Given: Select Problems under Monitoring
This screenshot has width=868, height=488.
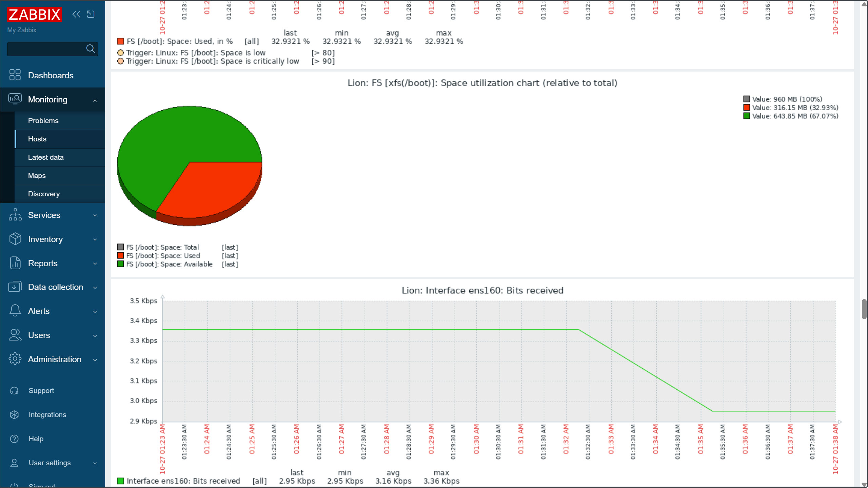Looking at the screenshot, I should tap(43, 121).
